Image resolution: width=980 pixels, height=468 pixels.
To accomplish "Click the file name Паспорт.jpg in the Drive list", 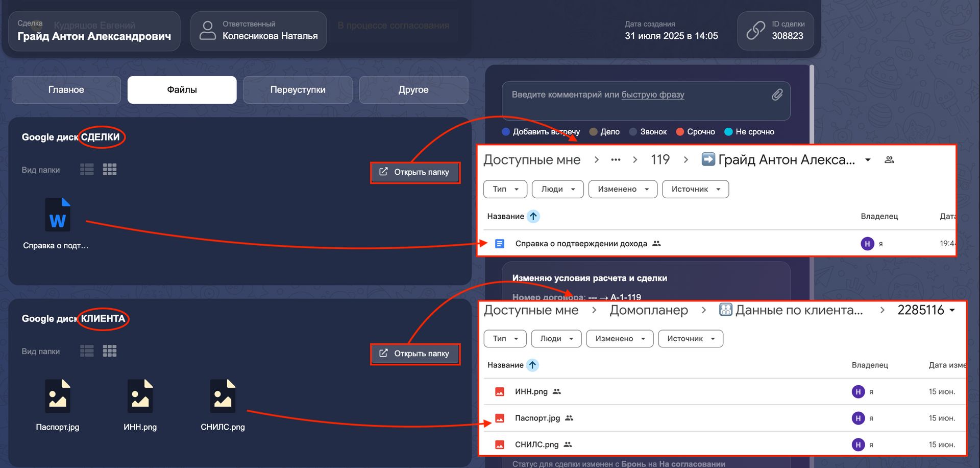I will point(537,418).
